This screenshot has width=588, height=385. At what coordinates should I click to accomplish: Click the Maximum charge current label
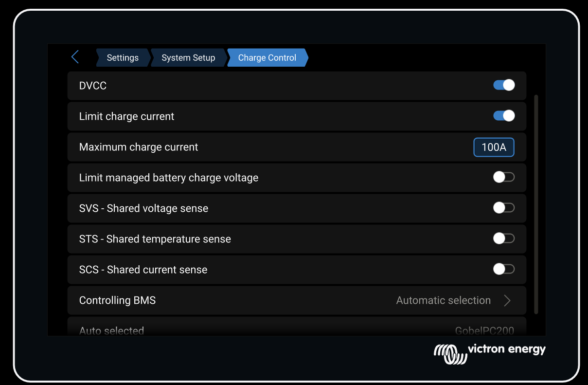click(139, 147)
